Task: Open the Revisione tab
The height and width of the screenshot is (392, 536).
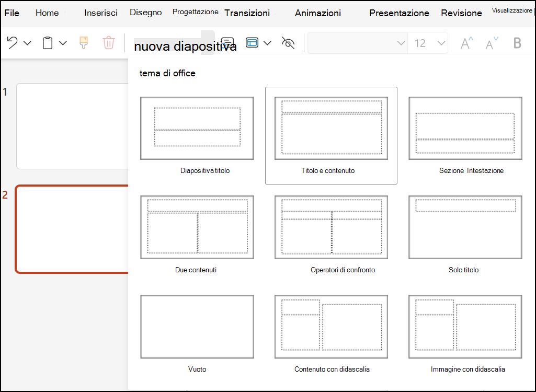Action: tap(461, 13)
